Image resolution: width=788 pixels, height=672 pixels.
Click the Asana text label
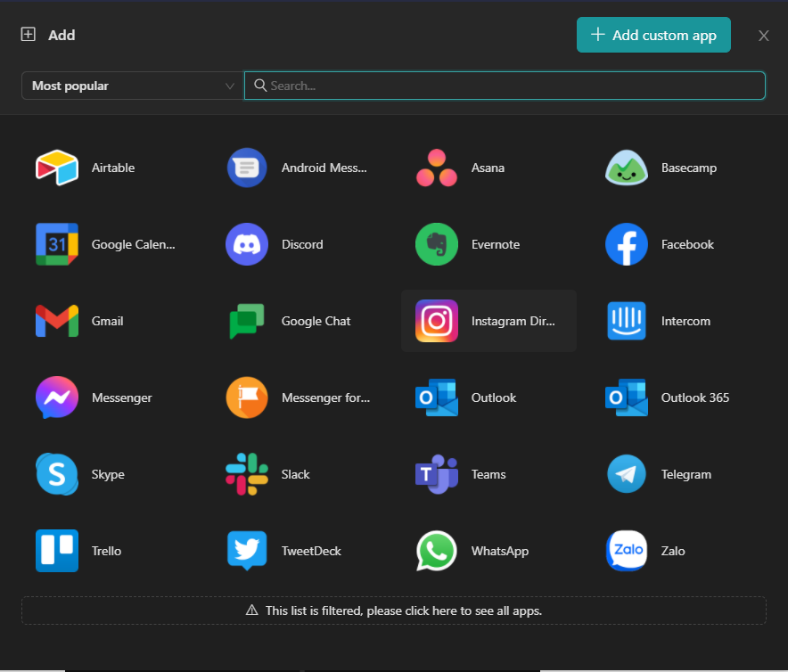tap(488, 168)
